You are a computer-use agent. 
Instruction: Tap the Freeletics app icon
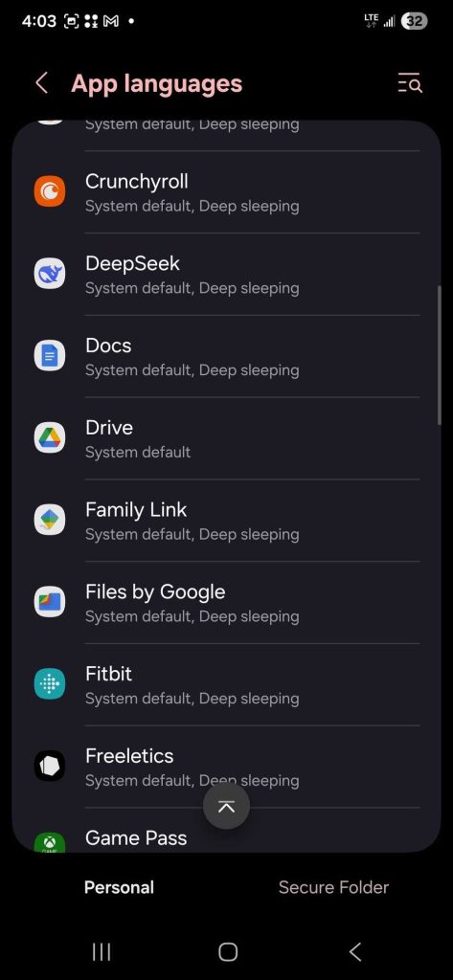(50, 766)
